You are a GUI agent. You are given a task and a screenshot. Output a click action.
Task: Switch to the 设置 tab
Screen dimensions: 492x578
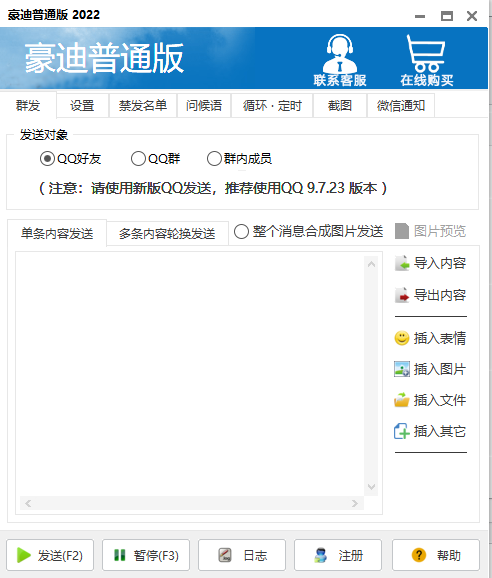[82, 105]
